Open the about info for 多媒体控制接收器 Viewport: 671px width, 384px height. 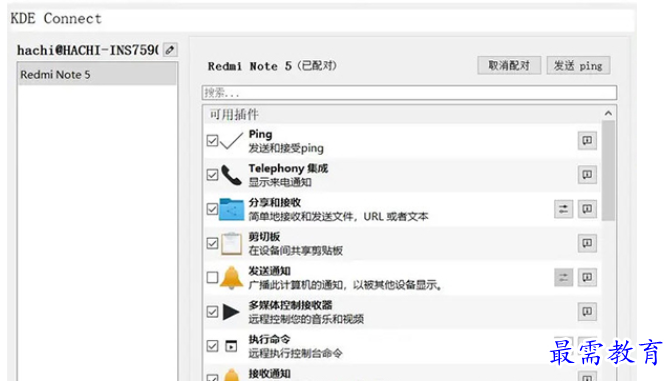click(x=587, y=312)
